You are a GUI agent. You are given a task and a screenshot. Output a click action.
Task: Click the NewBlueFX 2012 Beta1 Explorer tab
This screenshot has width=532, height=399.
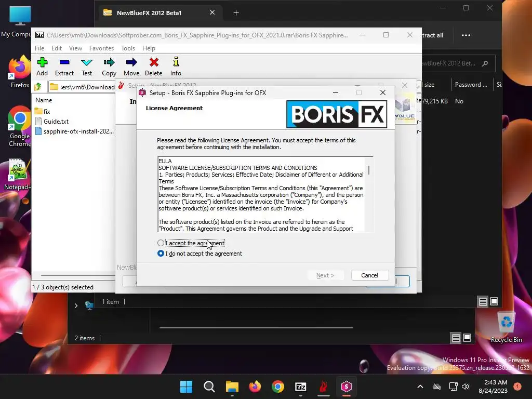point(159,13)
